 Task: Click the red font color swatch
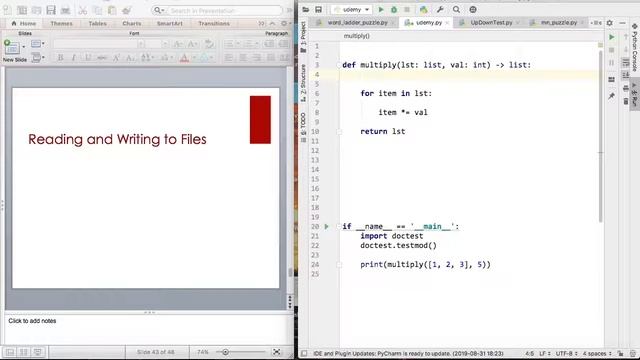(x=184, y=58)
